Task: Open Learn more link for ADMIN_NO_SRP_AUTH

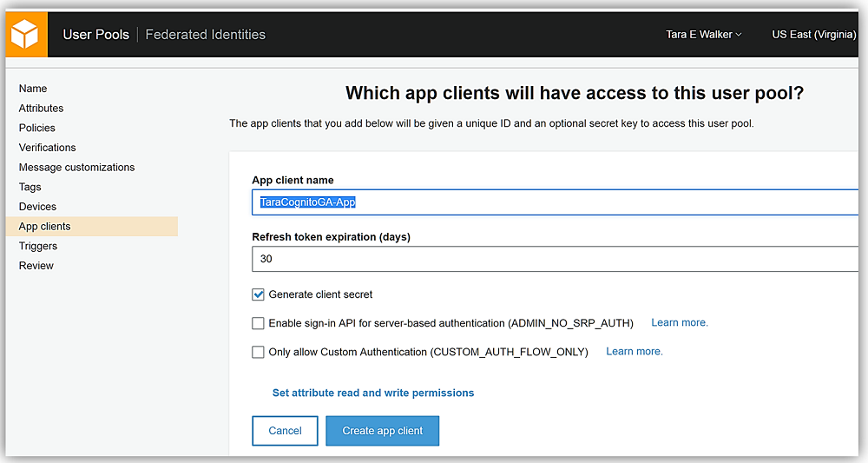Action: 680,322
